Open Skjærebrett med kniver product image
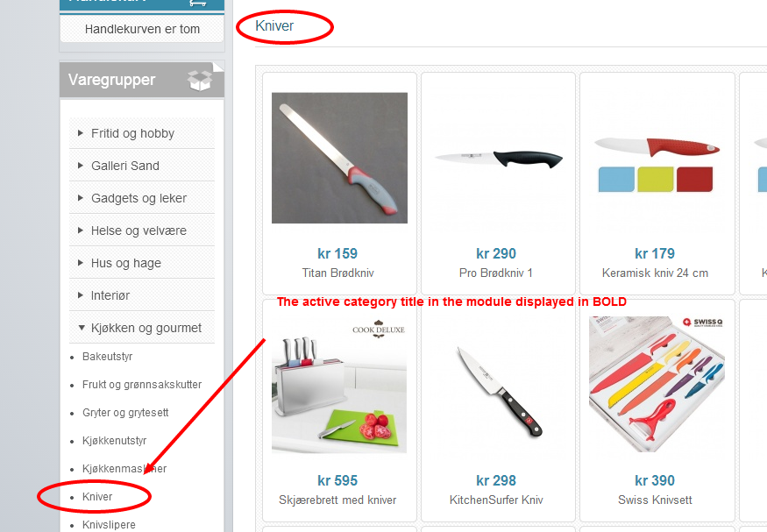Image resolution: width=767 pixels, height=532 pixels. pos(339,385)
